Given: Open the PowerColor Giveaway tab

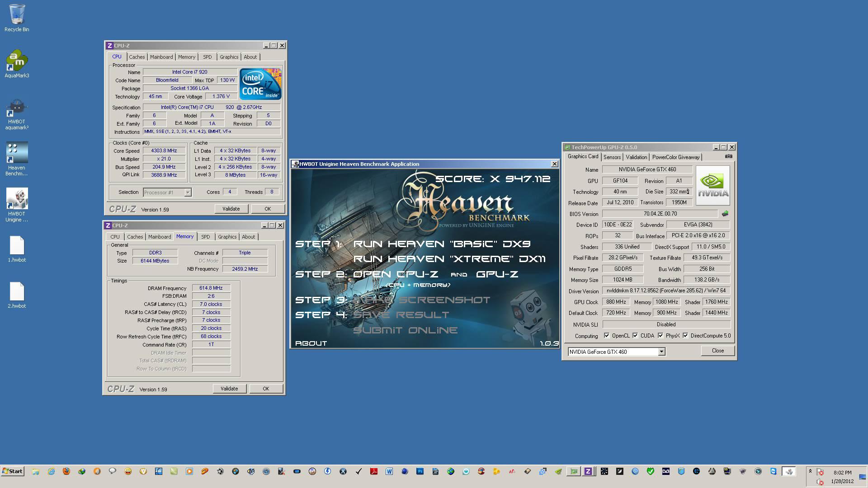Looking at the screenshot, I should point(675,157).
